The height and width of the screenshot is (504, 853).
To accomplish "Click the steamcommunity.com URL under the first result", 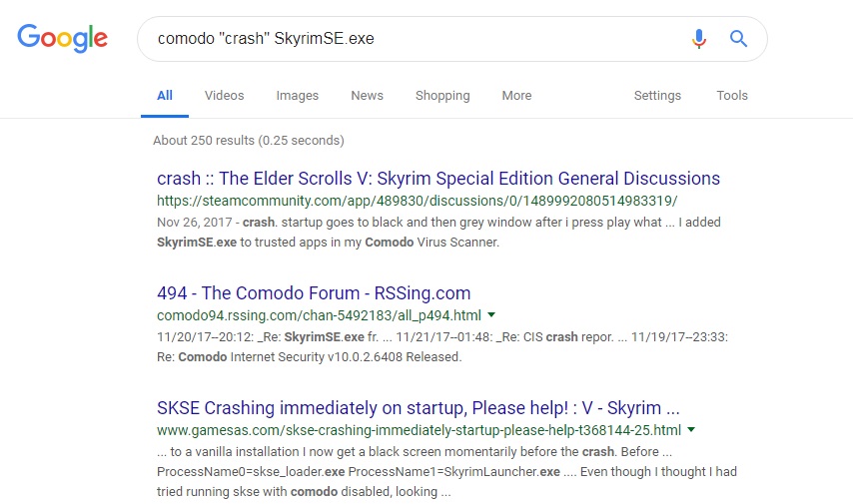I will coord(418,201).
